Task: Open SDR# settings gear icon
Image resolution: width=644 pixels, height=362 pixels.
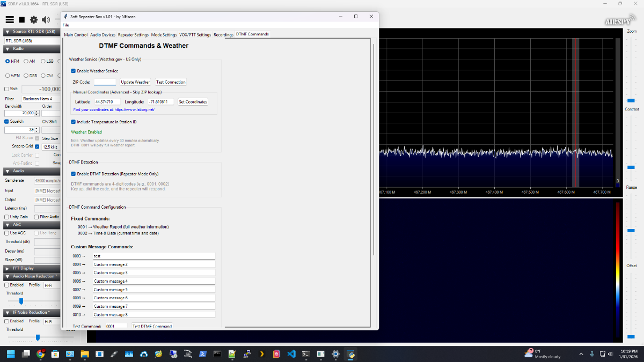Action: (x=34, y=20)
